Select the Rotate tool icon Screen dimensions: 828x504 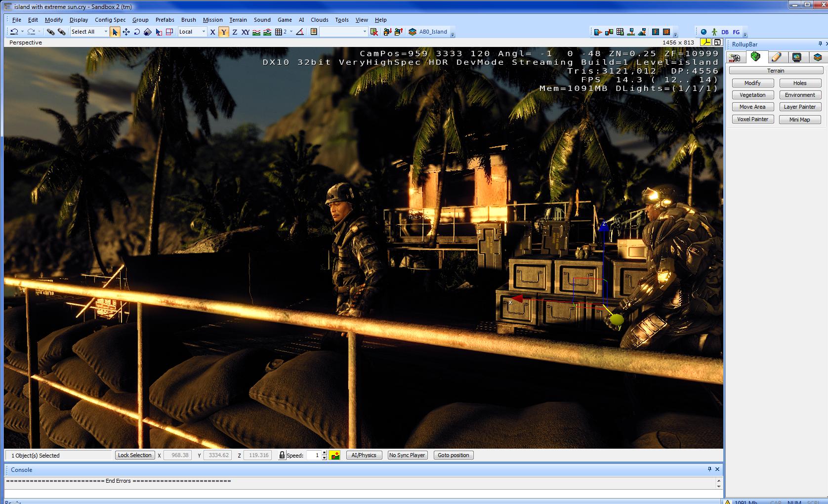[137, 32]
